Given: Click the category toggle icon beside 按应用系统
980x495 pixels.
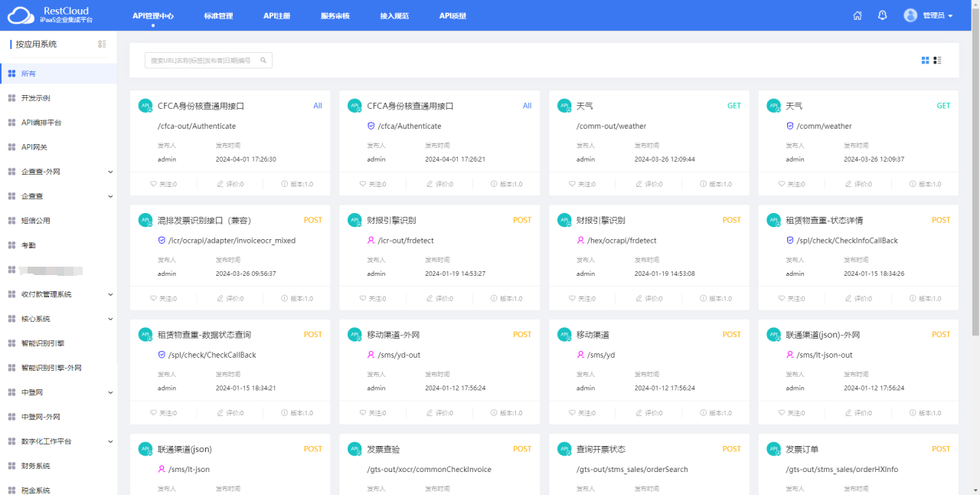Looking at the screenshot, I should [x=102, y=44].
